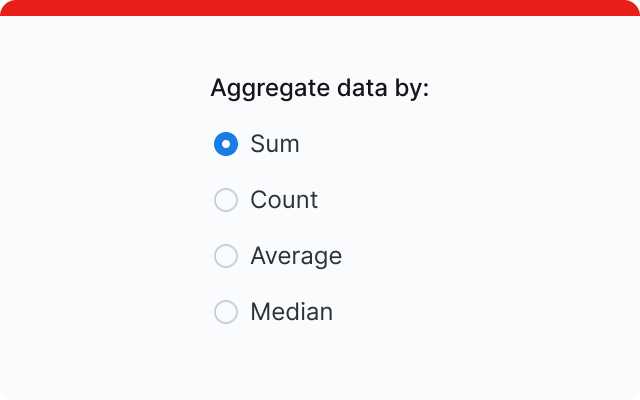Click the Count label text
Image resolution: width=640 pixels, height=400 pixels.
pos(284,200)
